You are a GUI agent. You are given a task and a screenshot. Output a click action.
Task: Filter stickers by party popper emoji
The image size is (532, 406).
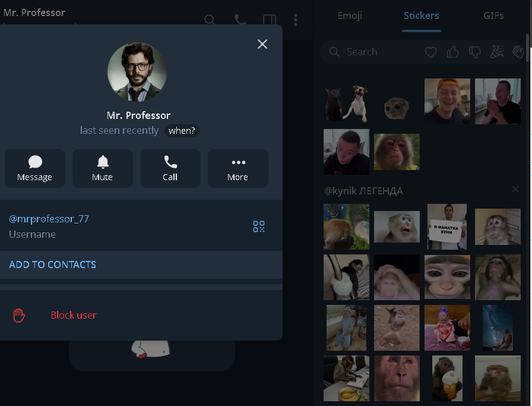point(496,52)
